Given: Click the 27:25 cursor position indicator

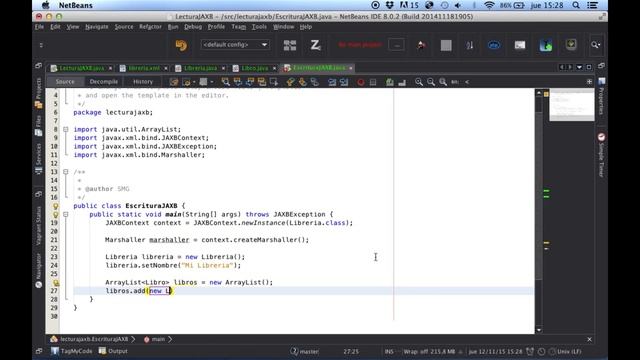Looking at the screenshot, I should pyautogui.click(x=351, y=351).
